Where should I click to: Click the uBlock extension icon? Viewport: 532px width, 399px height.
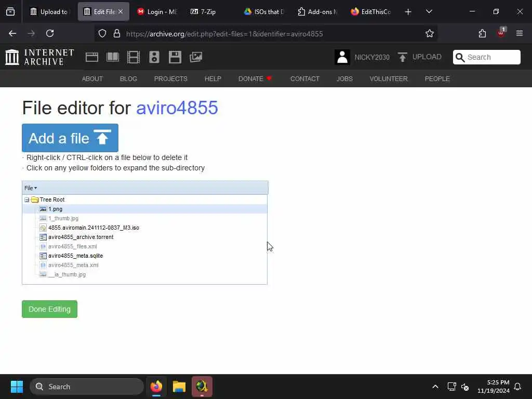[x=501, y=33]
